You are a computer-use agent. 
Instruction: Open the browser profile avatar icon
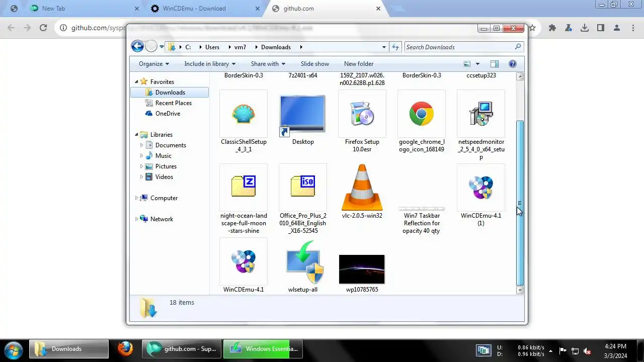[617, 28]
